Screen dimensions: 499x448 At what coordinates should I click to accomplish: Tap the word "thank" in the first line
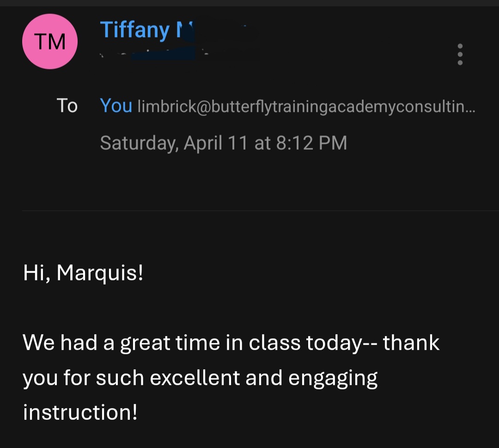coord(411,343)
